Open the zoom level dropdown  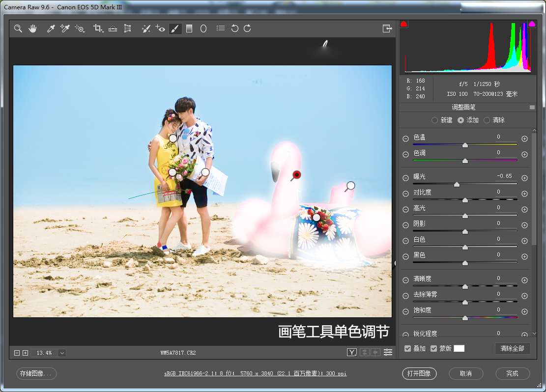62,353
